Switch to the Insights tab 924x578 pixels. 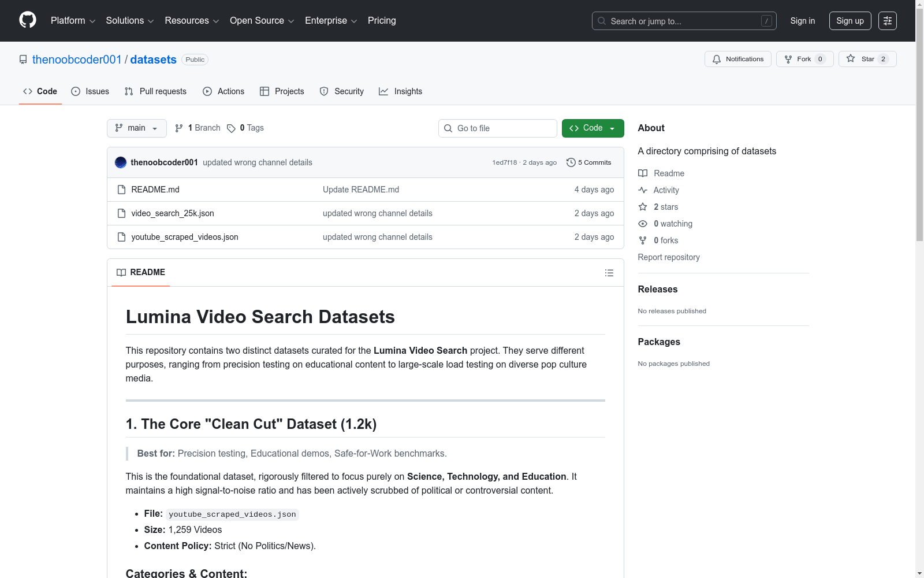pos(401,91)
